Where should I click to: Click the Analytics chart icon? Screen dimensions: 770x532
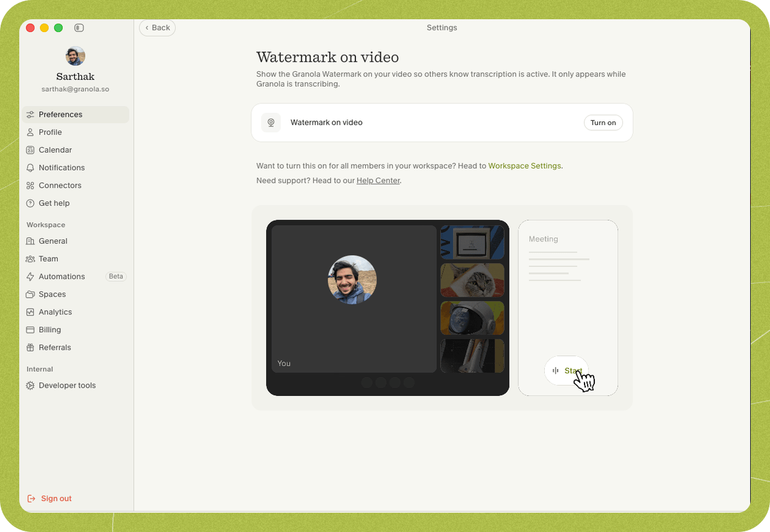tap(30, 312)
